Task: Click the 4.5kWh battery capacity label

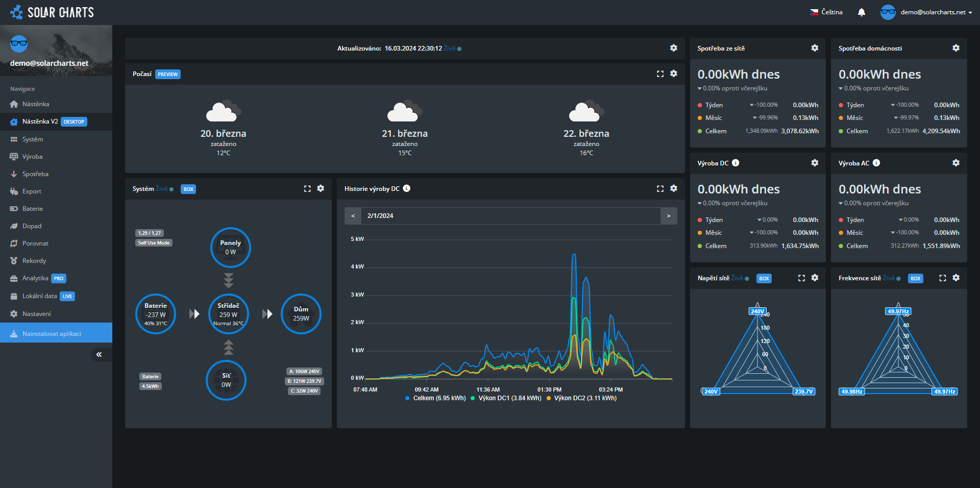Action: pyautogui.click(x=151, y=386)
